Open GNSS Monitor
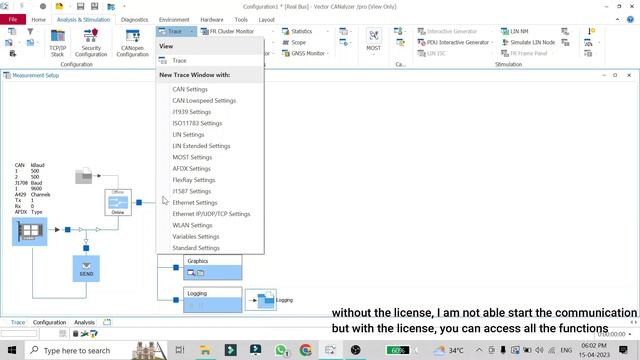Screen dimensions: 640x360 (x=303, y=53)
